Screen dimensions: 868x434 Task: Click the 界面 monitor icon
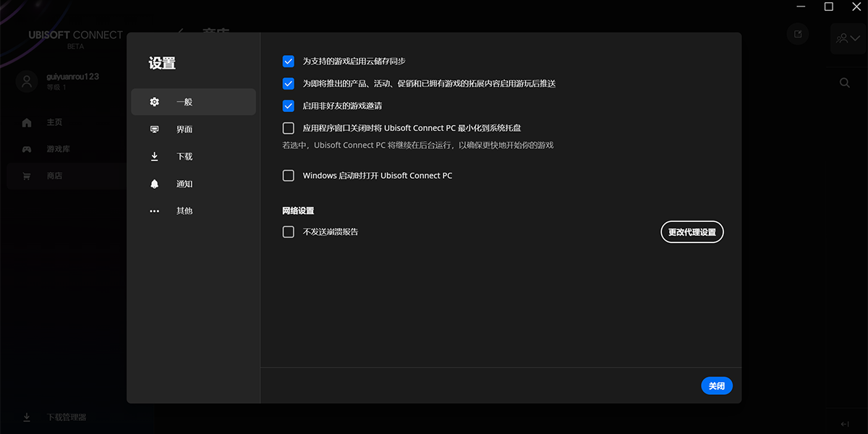[154, 129]
